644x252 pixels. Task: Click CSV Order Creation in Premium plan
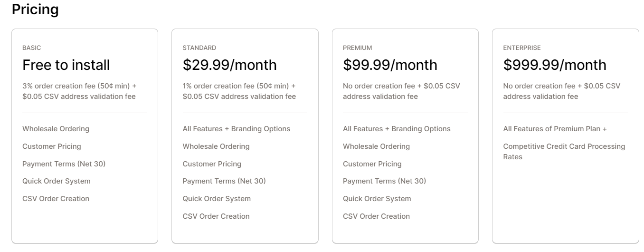click(x=376, y=216)
